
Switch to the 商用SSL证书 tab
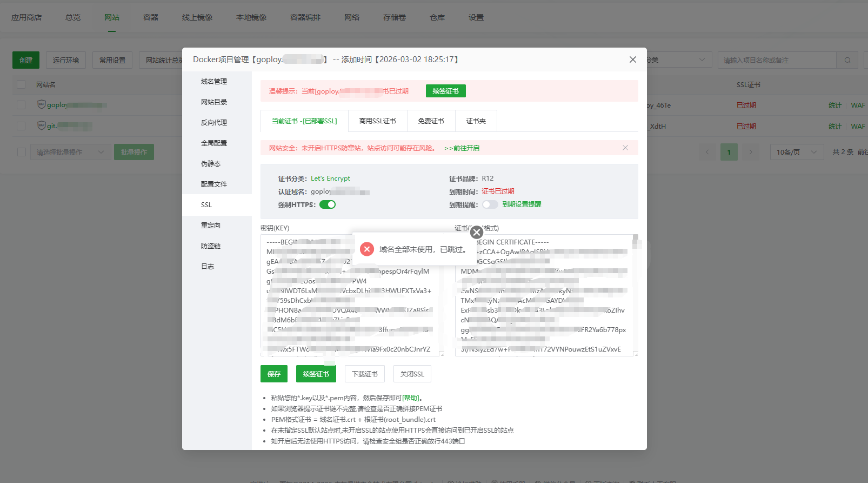click(x=378, y=121)
